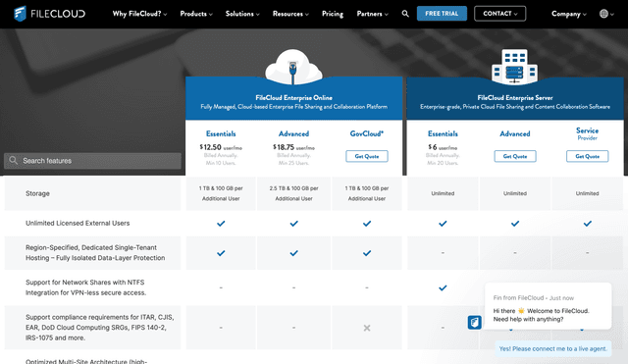Expand the Why FileCloud? menu

pos(139,14)
